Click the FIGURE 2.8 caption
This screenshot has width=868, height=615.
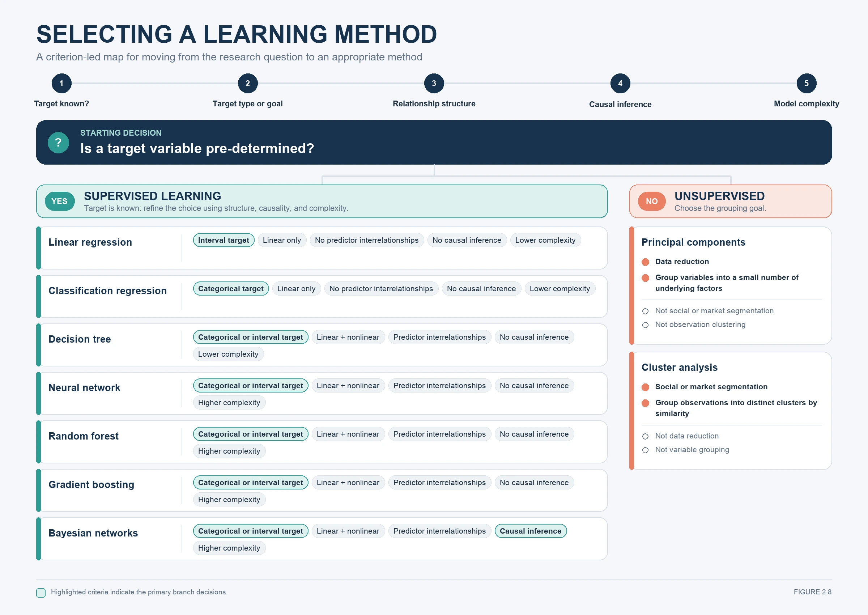812,592
